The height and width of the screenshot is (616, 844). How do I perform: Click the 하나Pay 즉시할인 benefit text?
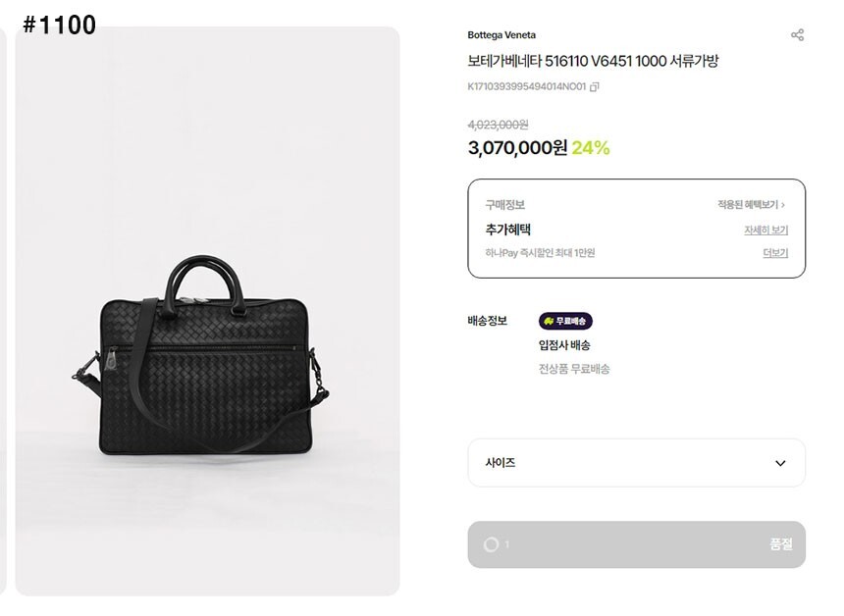click(540, 253)
